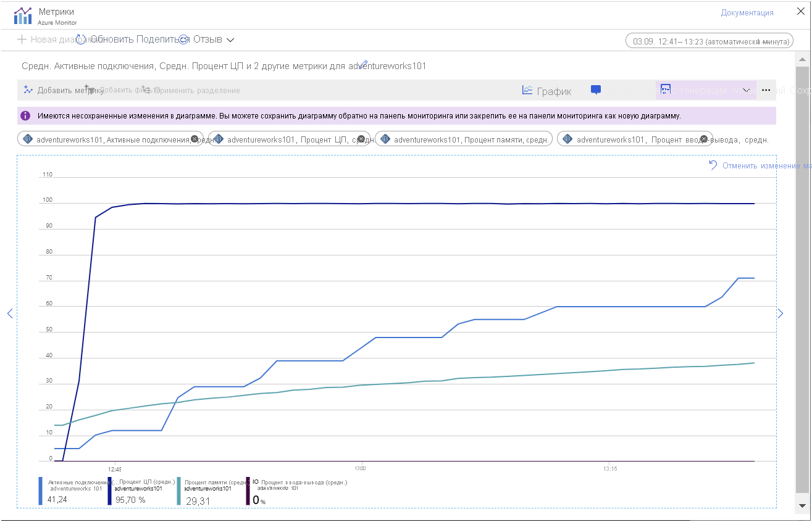Image resolution: width=812 pixels, height=522 pixels.
Task: Open the time range picker 03.09. 12:41–13:23
Action: click(709, 41)
